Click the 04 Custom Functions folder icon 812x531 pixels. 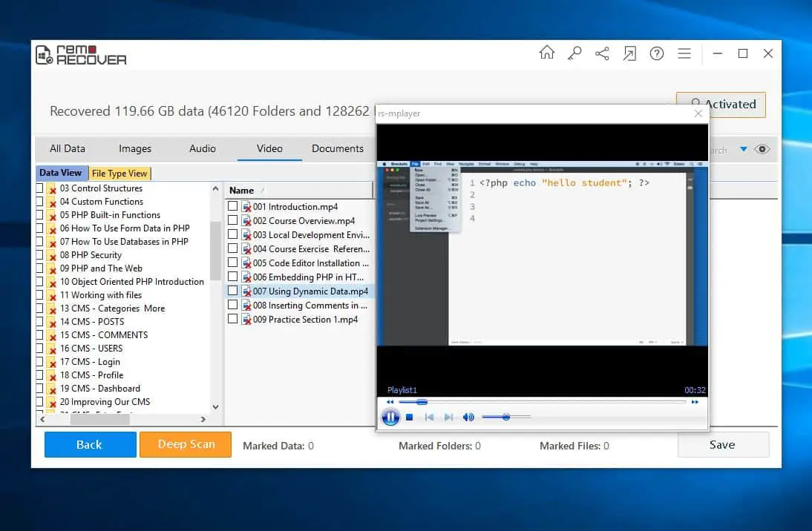51,202
